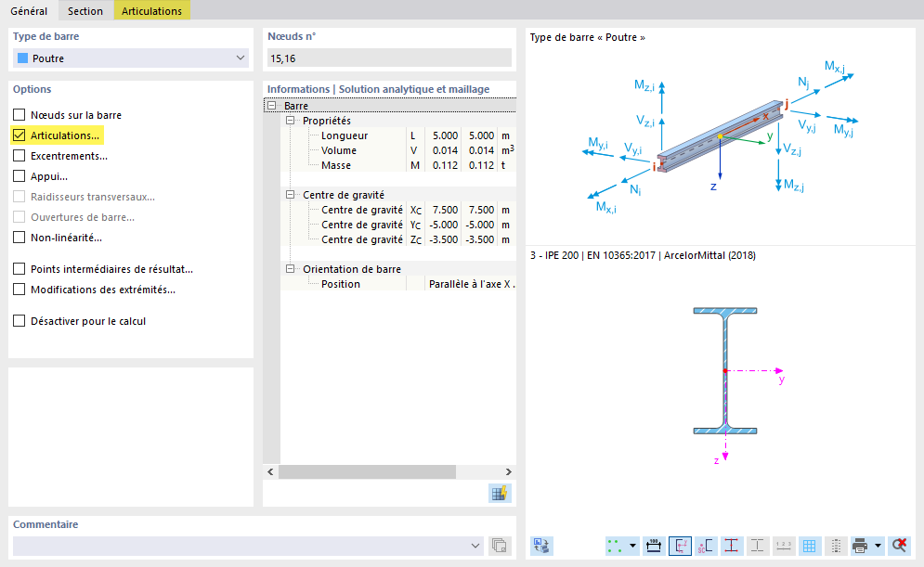Screen dimensions: 924x567
Task: Select the Longueur row
Action: 398,135
